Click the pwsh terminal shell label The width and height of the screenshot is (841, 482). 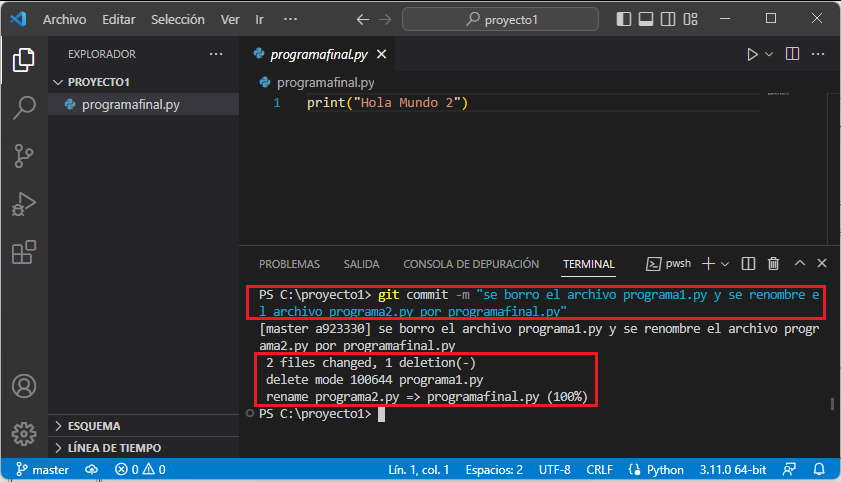[678, 263]
